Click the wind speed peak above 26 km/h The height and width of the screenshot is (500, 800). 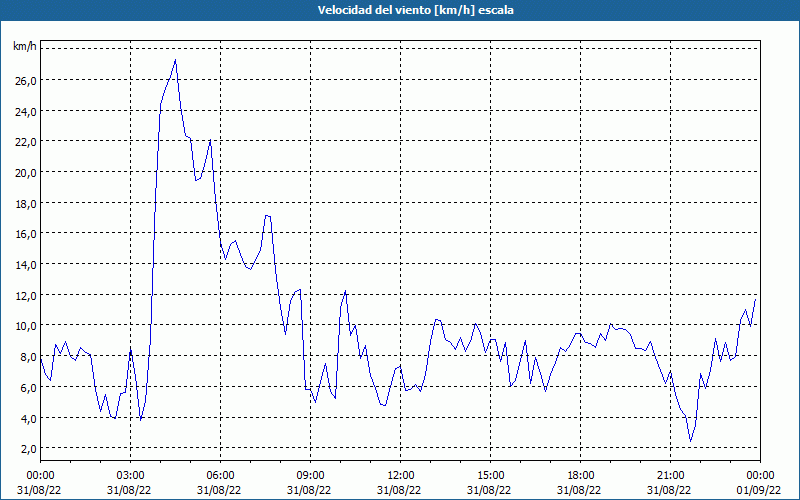point(175,60)
